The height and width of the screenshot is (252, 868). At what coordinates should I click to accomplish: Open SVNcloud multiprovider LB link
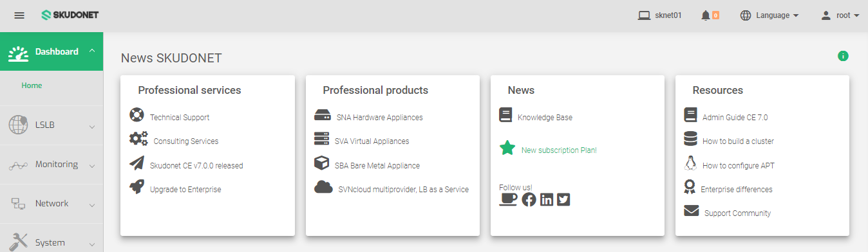(x=404, y=190)
